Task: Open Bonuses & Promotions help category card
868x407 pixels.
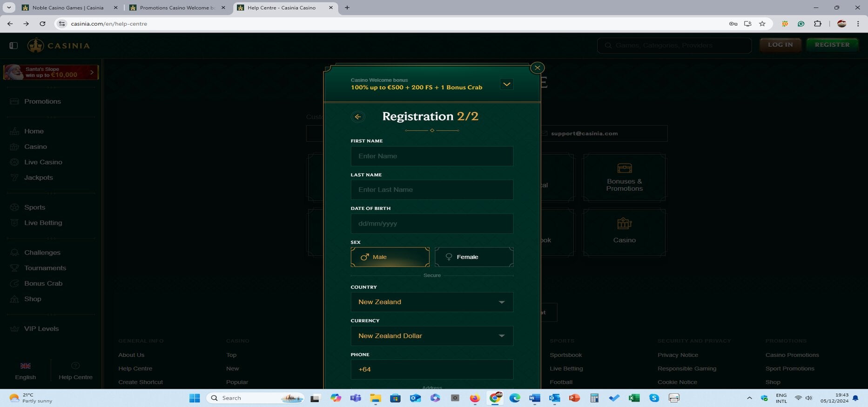Action: point(624,178)
